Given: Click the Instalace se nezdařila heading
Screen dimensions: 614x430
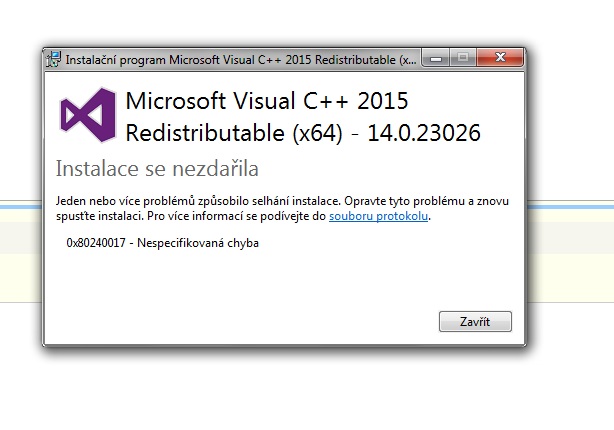Looking at the screenshot, I should tap(157, 166).
